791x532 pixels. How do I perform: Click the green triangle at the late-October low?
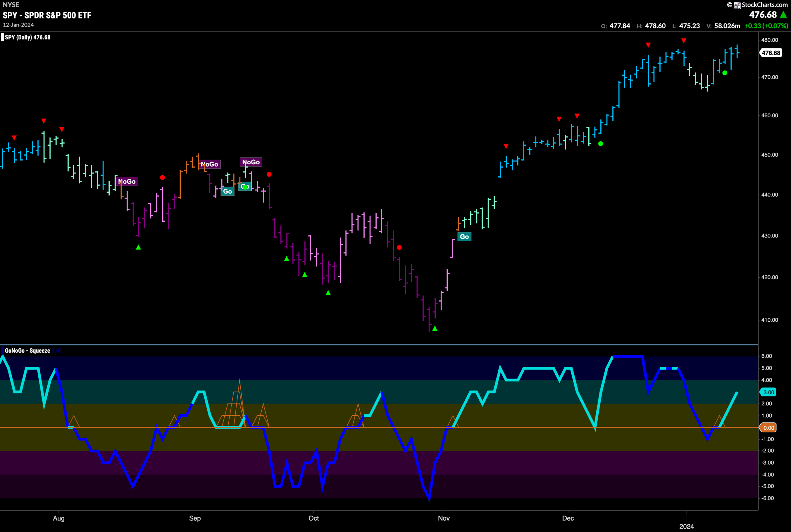coord(434,329)
